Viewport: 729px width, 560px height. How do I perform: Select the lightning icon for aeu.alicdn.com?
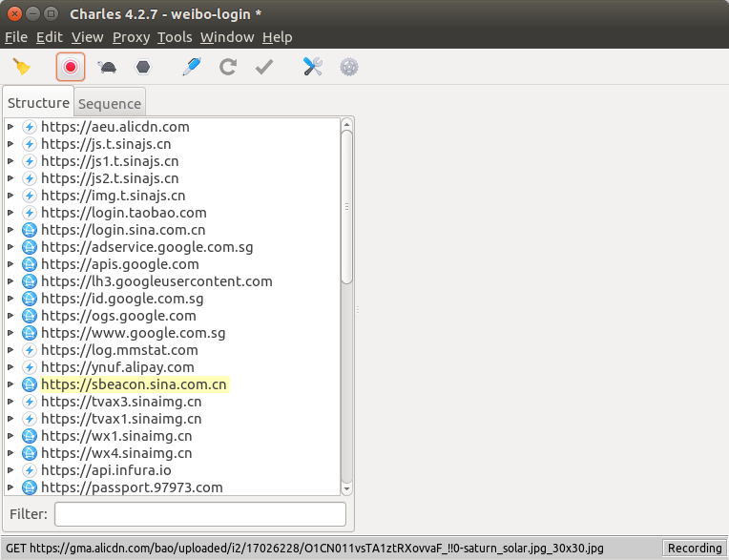pyautogui.click(x=30, y=127)
